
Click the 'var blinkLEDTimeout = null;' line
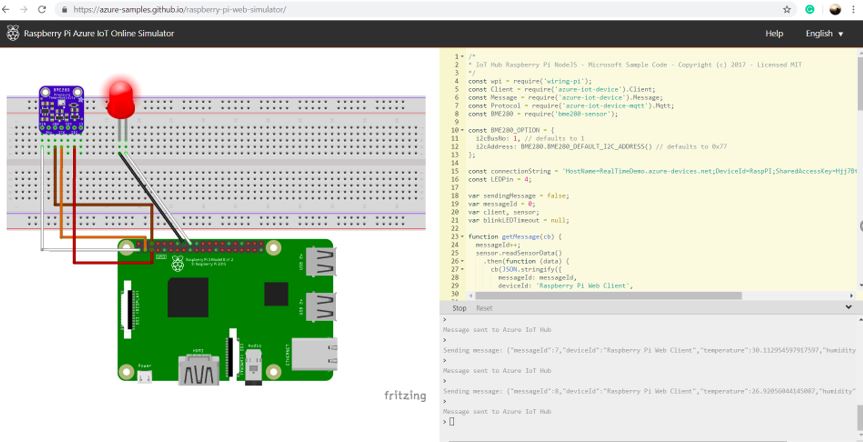click(518, 220)
